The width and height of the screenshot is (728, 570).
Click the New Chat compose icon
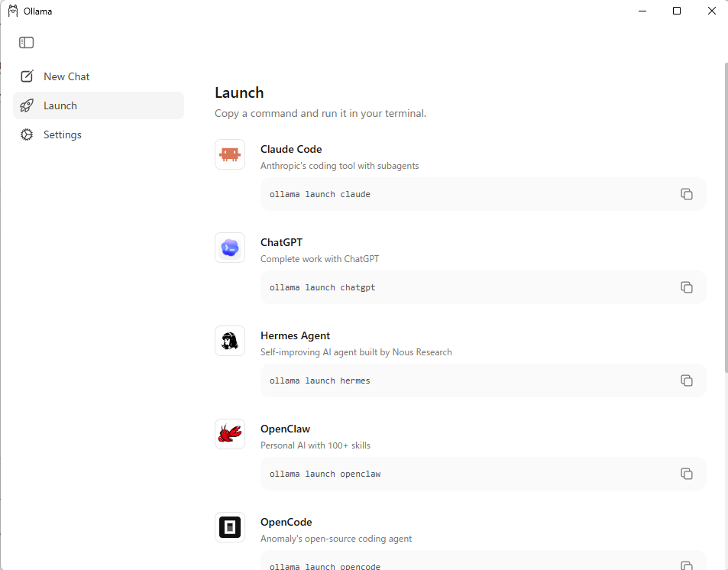point(27,76)
